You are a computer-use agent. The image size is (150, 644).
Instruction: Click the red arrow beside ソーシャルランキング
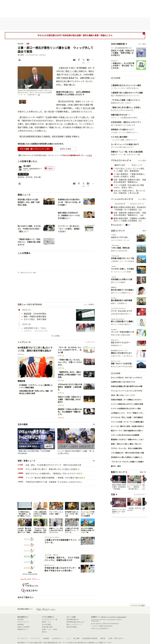[132, 199]
